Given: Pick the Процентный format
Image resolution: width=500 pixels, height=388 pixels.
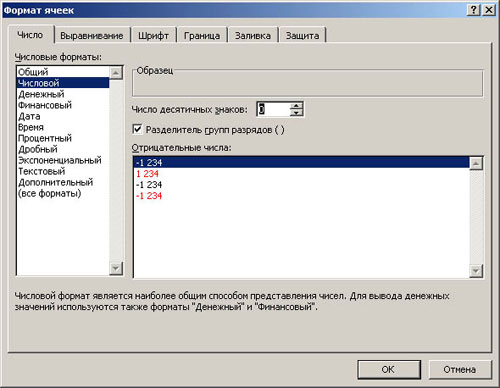Looking at the screenshot, I should point(63,138).
